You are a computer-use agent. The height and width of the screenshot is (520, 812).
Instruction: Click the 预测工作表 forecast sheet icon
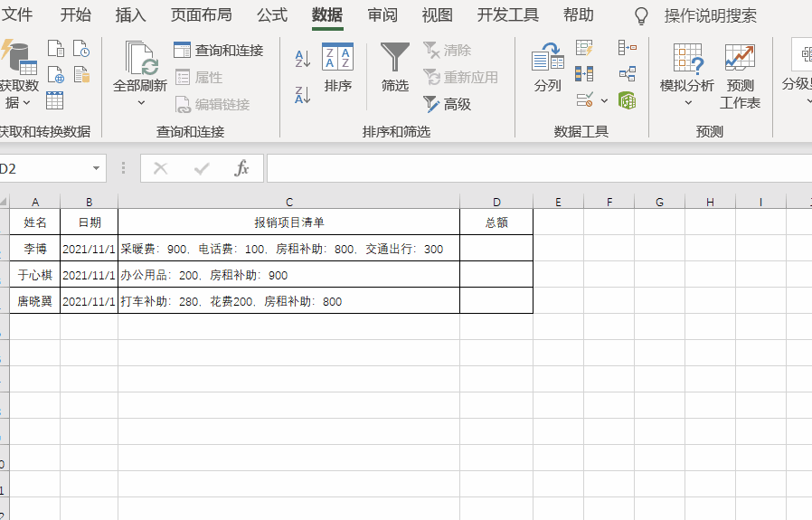(740, 58)
